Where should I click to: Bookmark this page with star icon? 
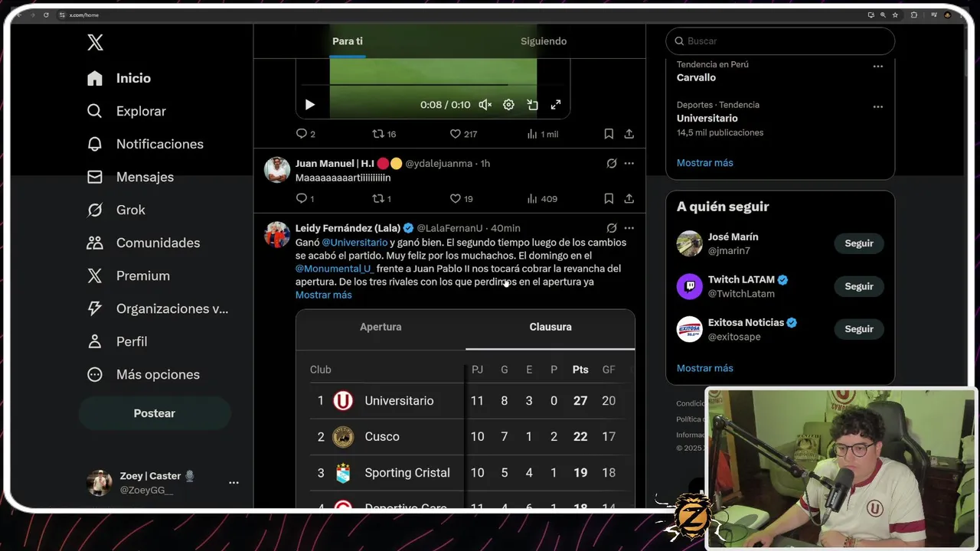click(x=895, y=15)
